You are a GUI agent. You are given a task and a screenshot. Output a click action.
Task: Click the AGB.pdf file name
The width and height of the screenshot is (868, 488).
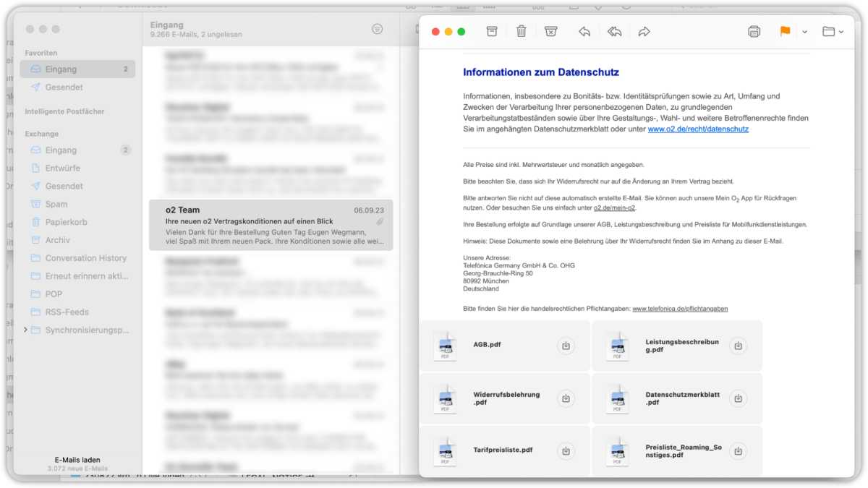488,345
